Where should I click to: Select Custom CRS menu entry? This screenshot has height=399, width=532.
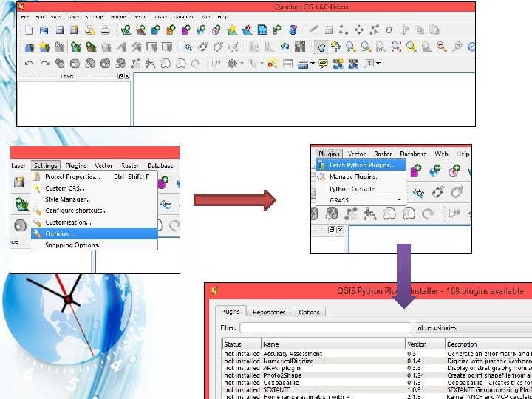95,188
